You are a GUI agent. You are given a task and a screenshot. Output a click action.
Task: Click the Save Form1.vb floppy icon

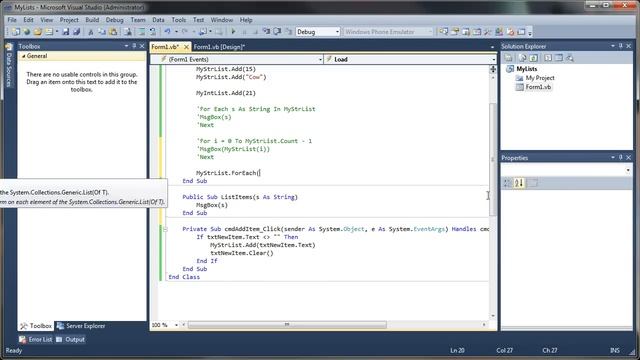click(65, 31)
